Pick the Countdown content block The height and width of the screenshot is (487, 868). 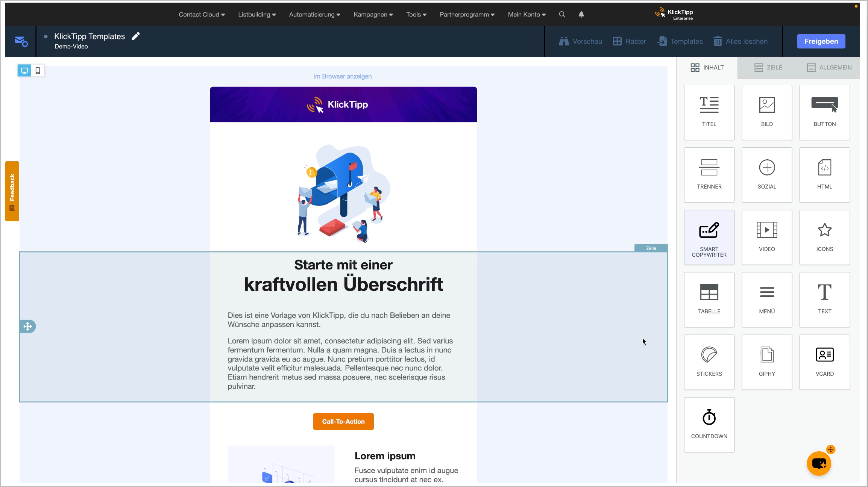tap(709, 425)
